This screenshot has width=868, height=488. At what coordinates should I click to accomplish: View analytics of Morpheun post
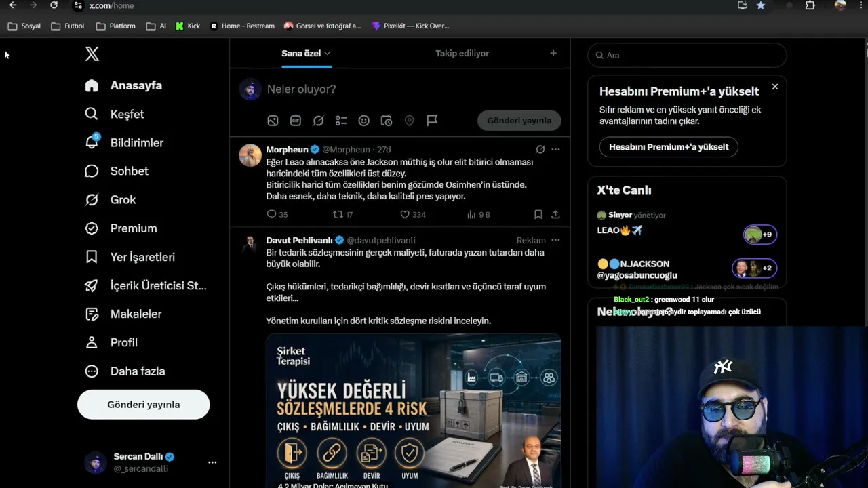(x=478, y=214)
